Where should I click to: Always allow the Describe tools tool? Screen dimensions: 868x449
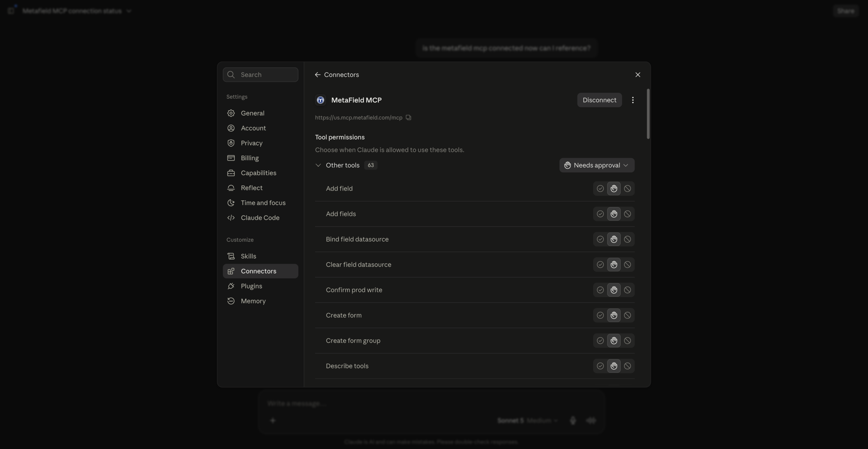[600, 366]
